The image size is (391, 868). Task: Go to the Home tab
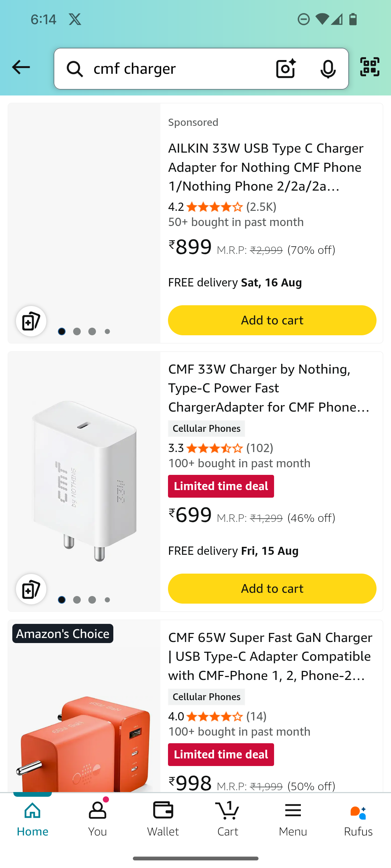[x=33, y=818]
